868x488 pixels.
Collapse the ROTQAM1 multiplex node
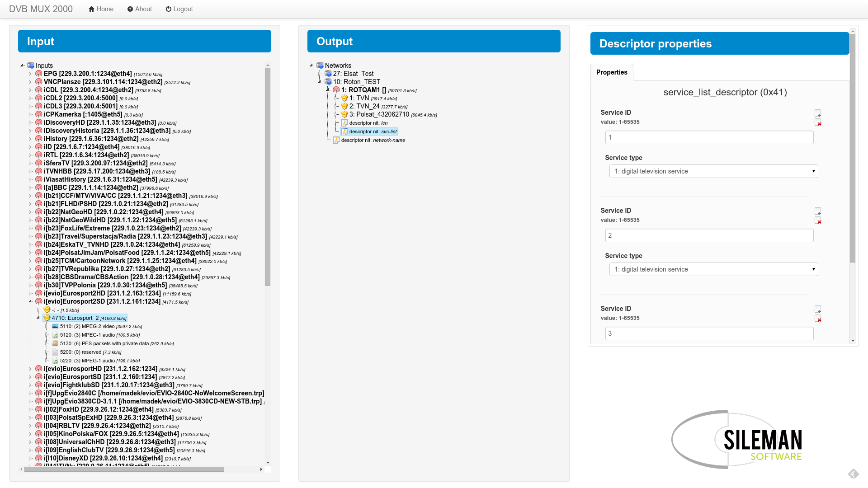coord(328,90)
